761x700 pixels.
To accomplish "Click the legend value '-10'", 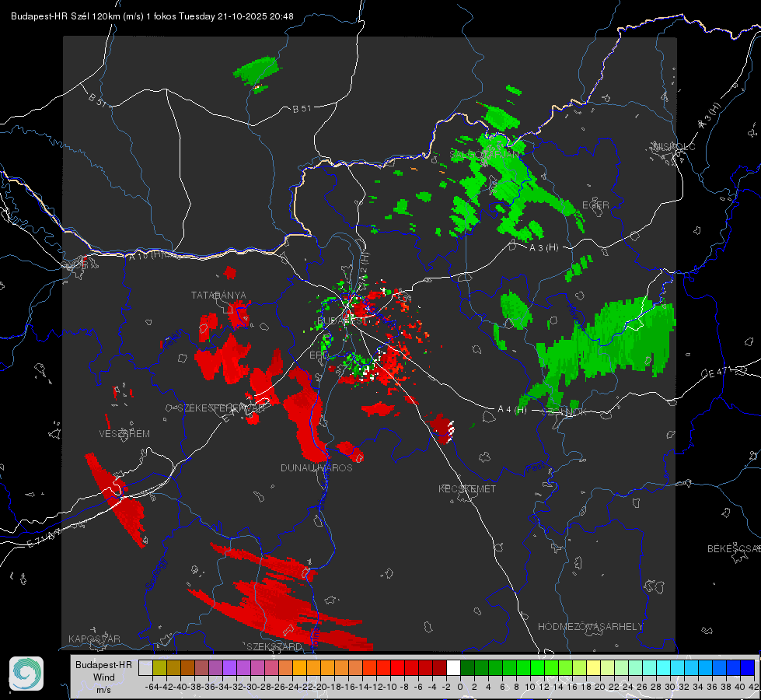I will 391,687.
